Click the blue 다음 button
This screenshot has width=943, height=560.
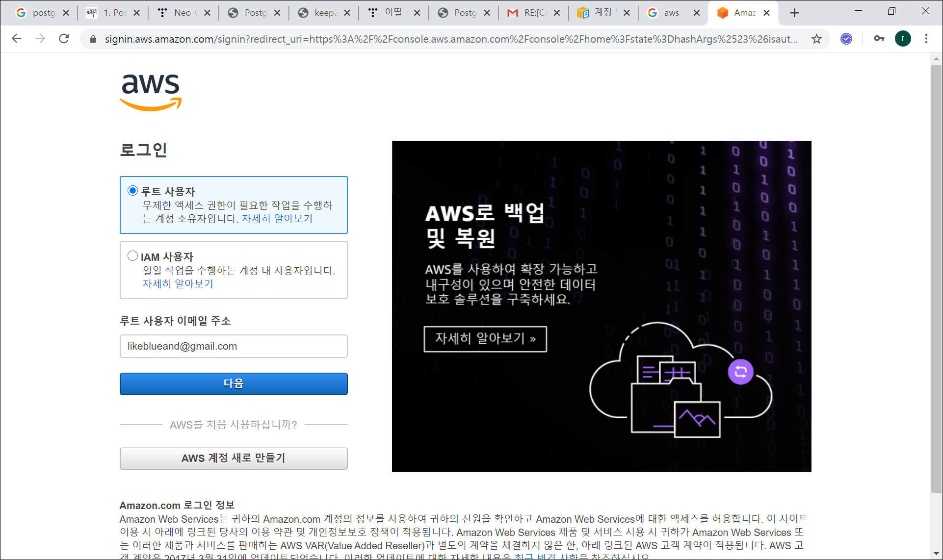[234, 383]
